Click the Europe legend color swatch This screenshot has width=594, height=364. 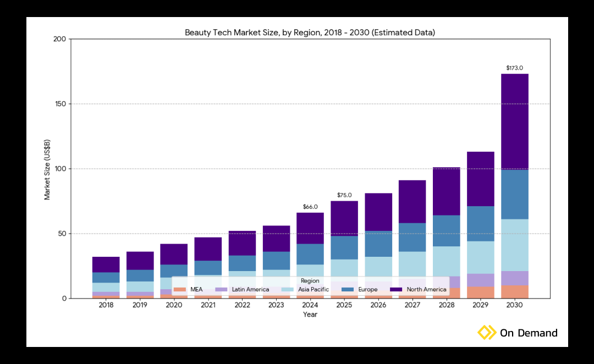pyautogui.click(x=345, y=289)
